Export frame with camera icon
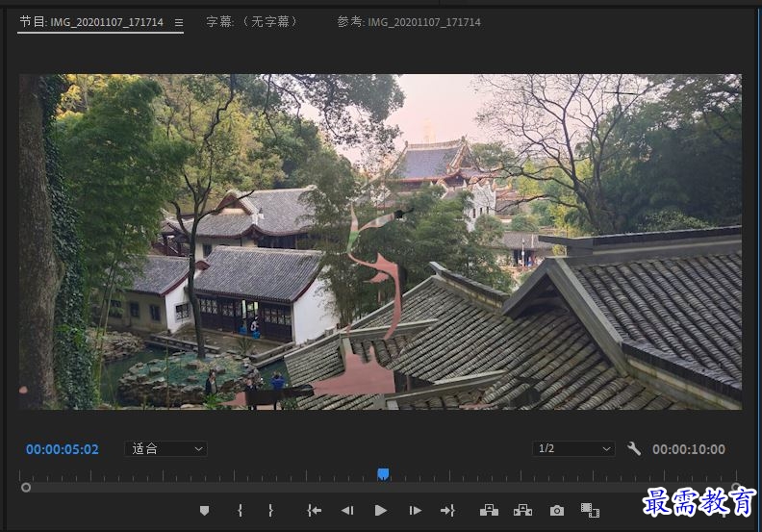 557,511
